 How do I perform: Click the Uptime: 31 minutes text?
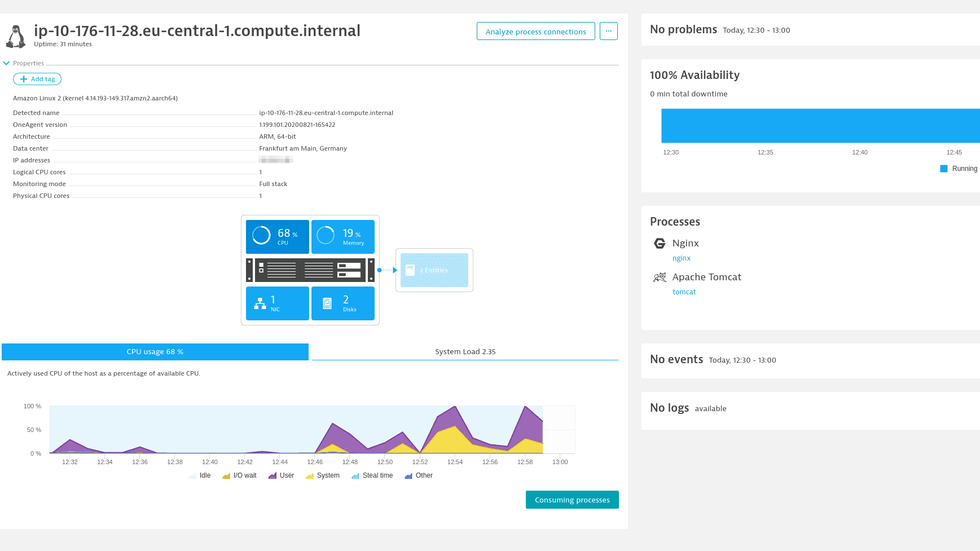pos(63,44)
